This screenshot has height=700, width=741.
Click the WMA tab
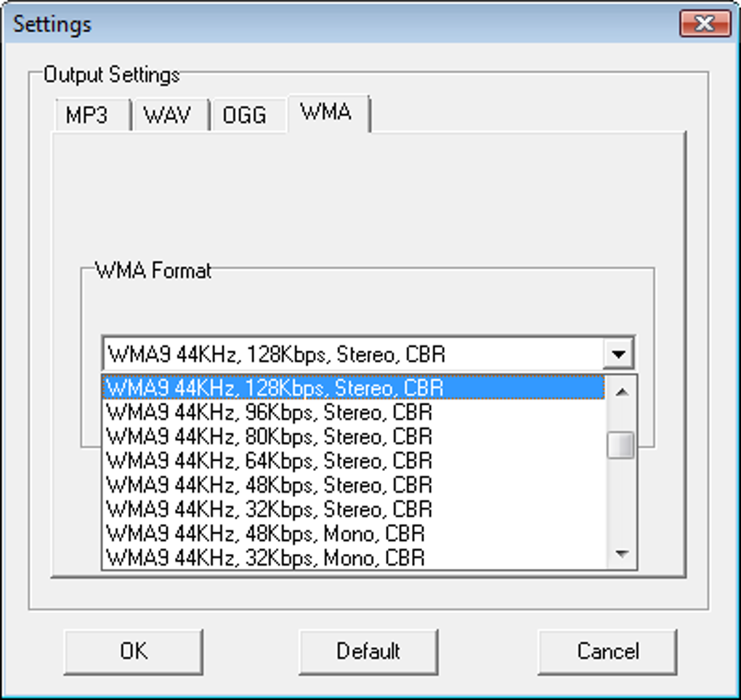tap(326, 113)
